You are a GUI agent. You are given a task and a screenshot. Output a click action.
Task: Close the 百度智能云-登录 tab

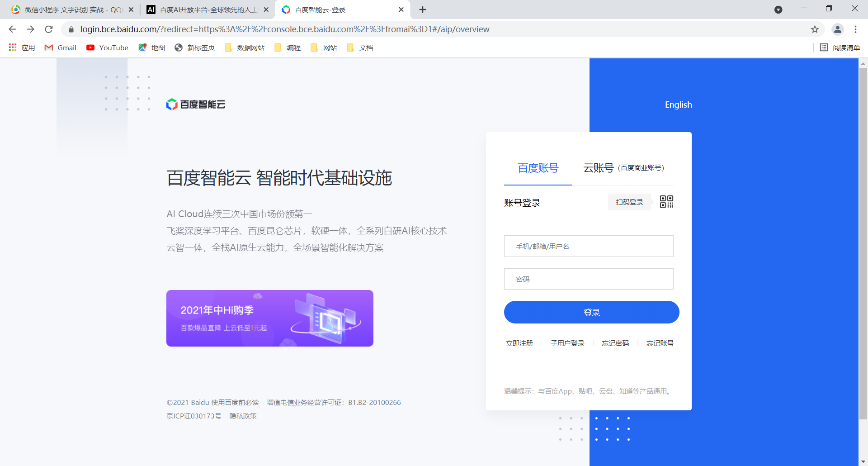401,10
